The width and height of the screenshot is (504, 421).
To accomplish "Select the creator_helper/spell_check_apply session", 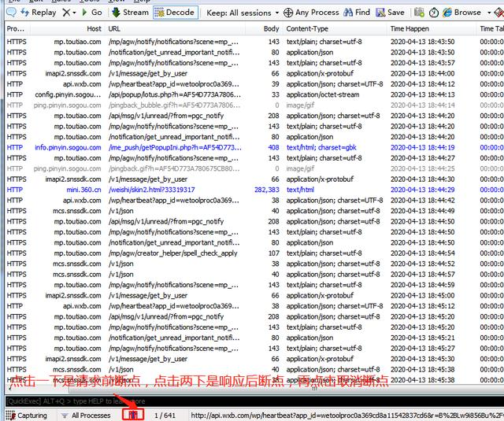I will click(254, 253).
